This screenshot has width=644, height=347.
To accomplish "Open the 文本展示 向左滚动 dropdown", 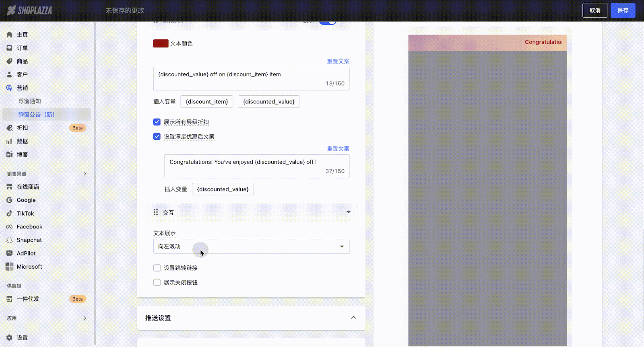I will (251, 246).
